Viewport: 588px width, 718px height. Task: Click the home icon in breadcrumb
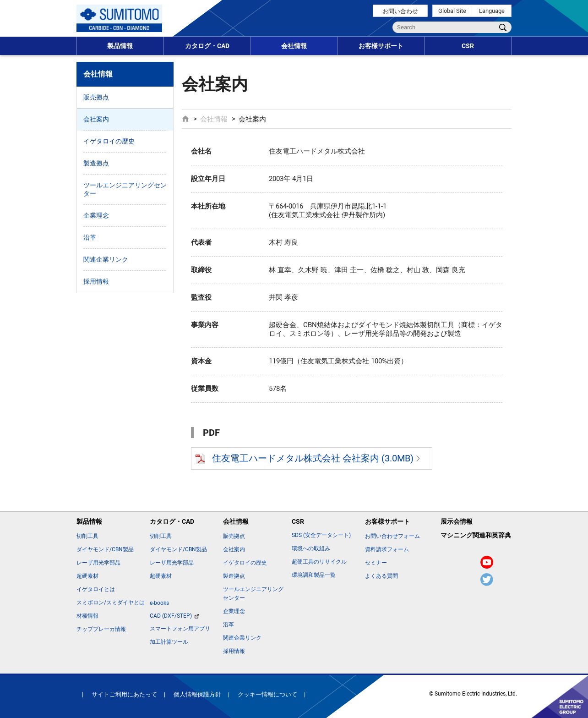click(x=185, y=119)
